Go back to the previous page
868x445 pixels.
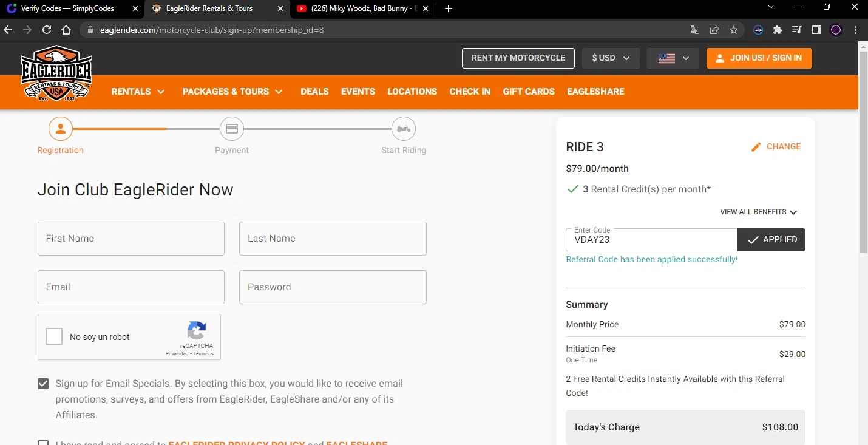(x=8, y=30)
